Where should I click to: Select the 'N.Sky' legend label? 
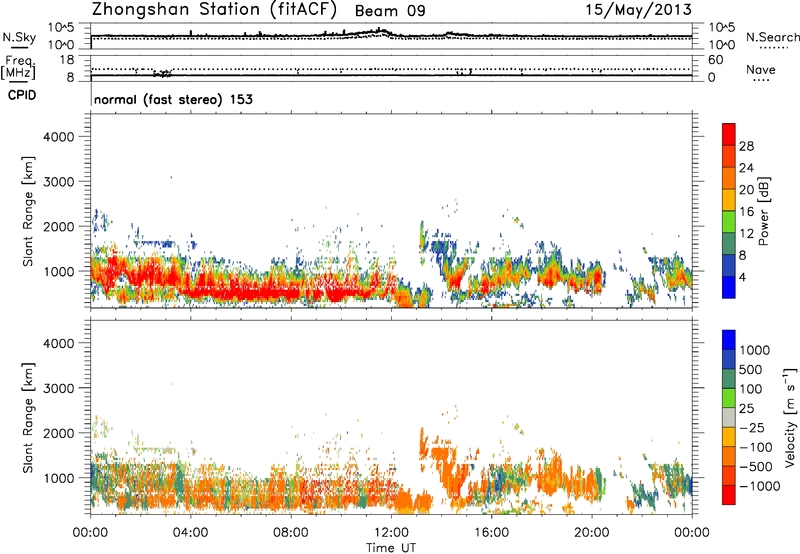[19, 37]
